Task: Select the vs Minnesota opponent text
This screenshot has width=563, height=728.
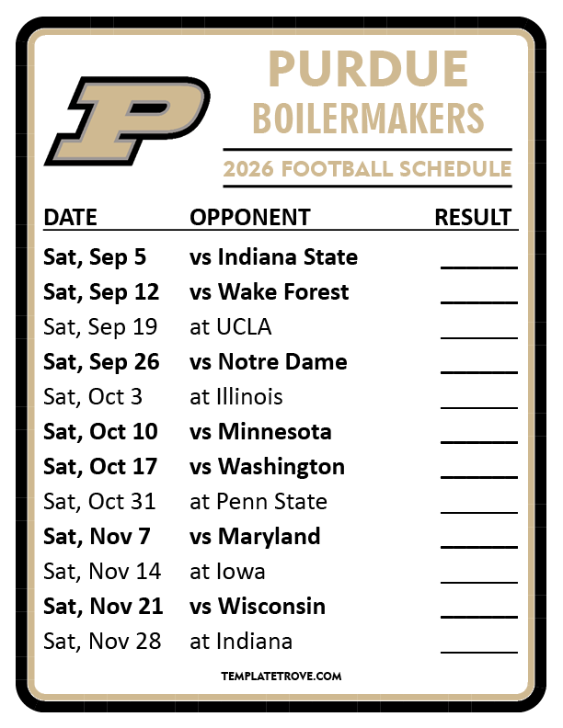Action: pyautogui.click(x=260, y=431)
